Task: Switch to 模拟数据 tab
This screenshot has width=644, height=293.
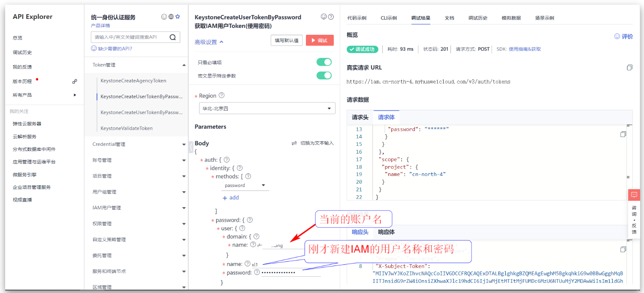Action: (x=511, y=18)
